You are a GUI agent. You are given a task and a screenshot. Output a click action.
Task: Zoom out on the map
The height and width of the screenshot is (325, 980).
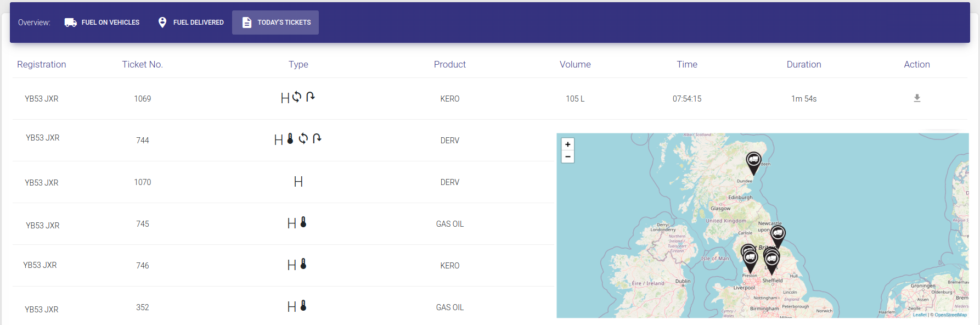(568, 157)
